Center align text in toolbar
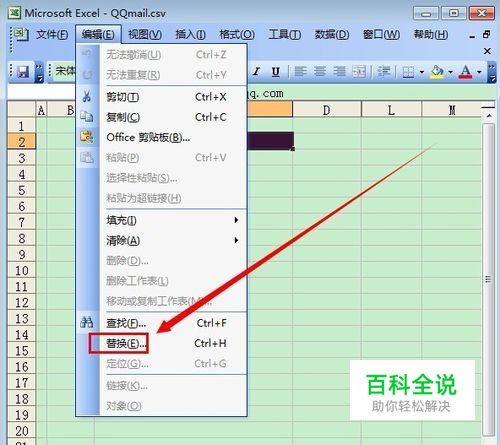500x445 pixels. tap(320, 71)
